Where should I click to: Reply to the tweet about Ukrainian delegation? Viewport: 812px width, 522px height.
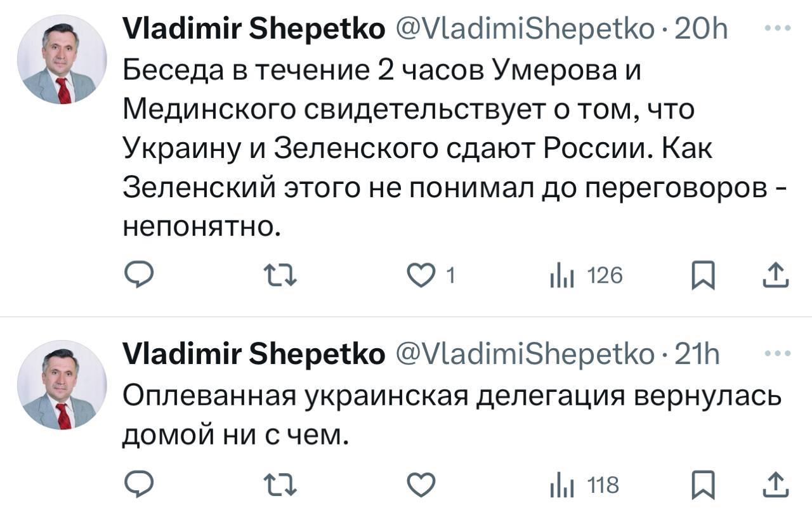(138, 486)
